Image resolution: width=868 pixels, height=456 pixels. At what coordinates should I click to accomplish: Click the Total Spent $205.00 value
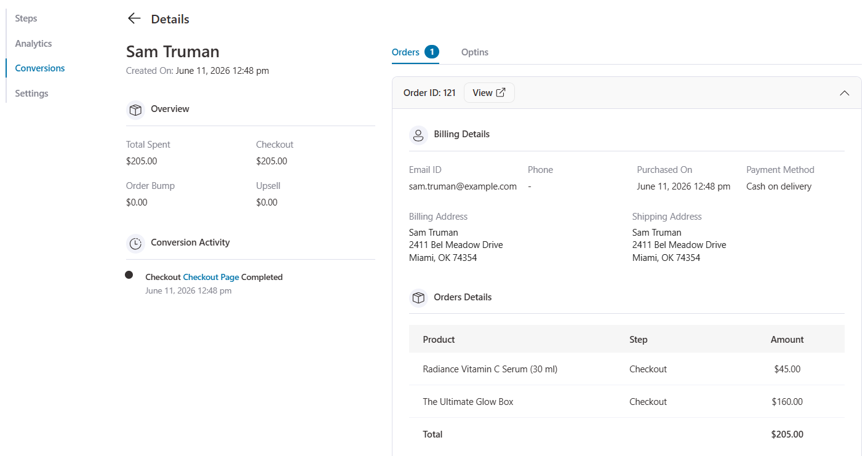click(141, 161)
